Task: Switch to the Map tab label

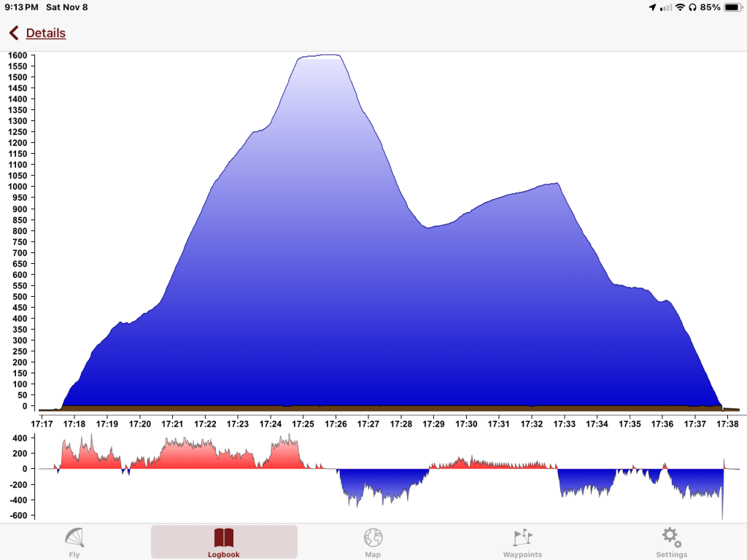Action: point(373,554)
